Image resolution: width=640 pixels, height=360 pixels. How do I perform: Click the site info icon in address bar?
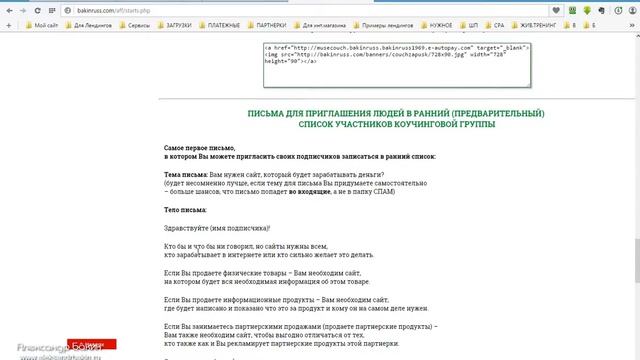tap(68, 11)
